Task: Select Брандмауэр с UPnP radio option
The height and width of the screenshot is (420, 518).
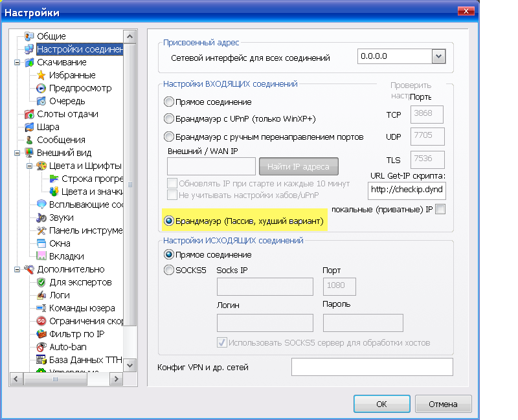Action: (169, 119)
